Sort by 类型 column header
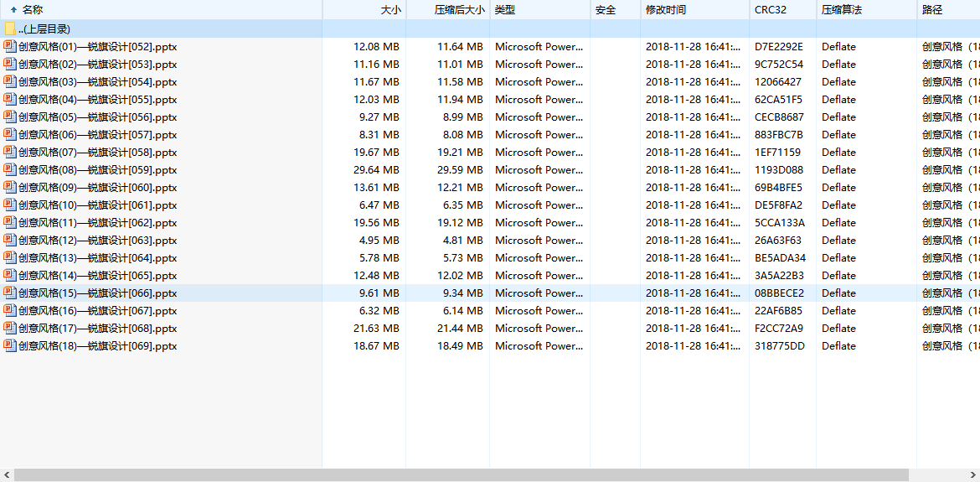Screen dimensions: 980x482 tap(540, 9)
